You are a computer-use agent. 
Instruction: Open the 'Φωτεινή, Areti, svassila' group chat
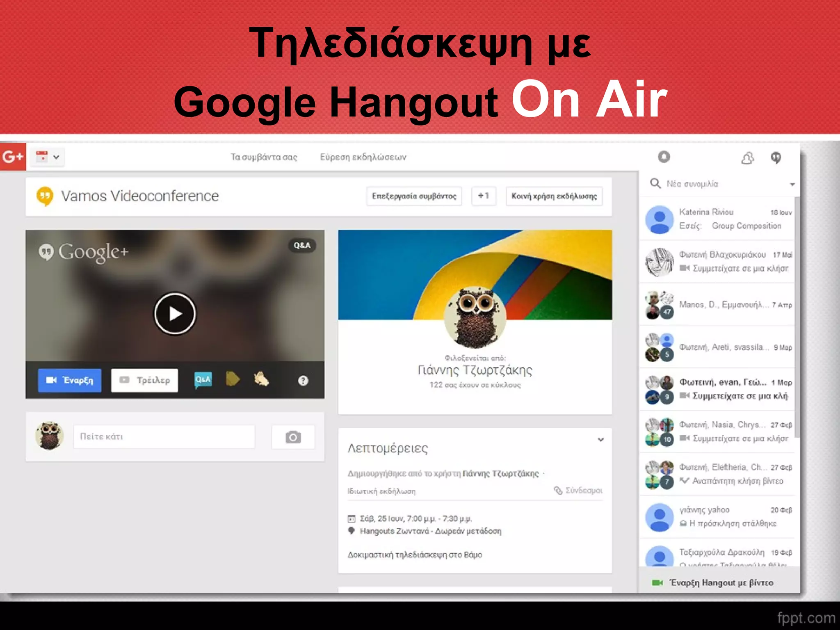(x=717, y=347)
